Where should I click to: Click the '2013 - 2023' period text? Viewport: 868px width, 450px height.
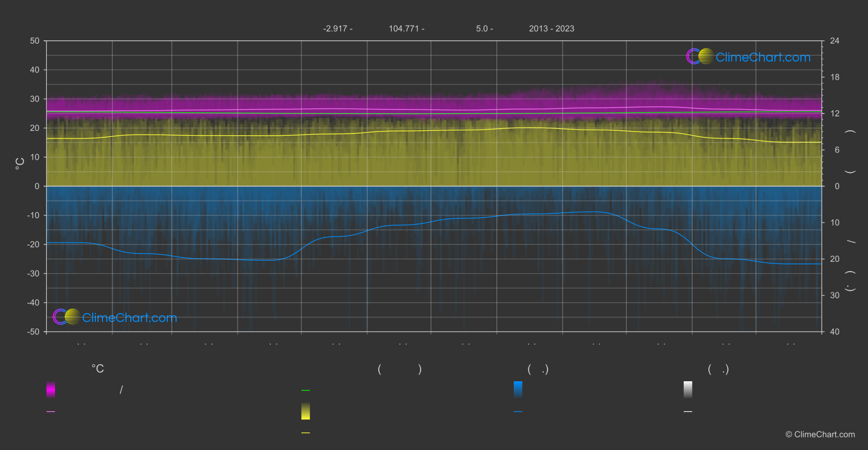click(x=551, y=28)
